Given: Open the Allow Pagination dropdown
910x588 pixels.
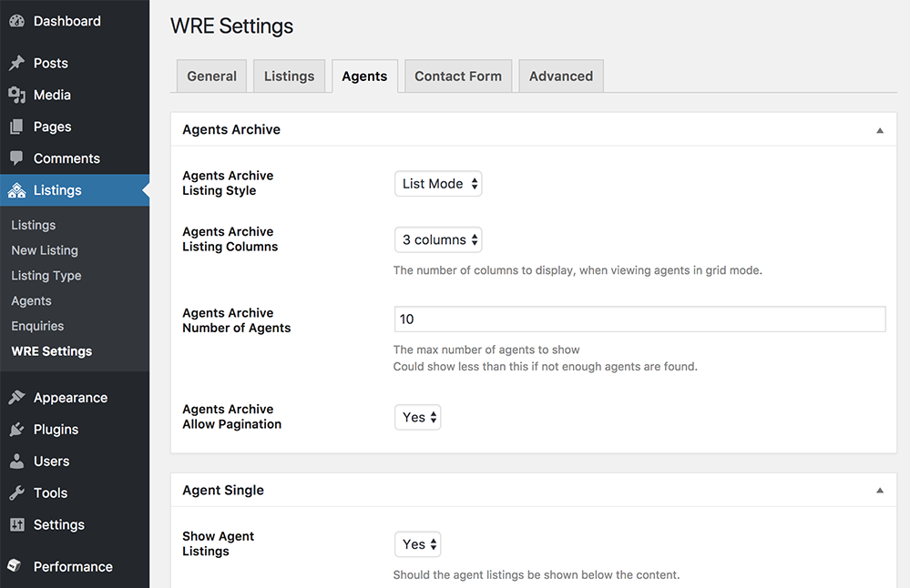Looking at the screenshot, I should click(417, 418).
